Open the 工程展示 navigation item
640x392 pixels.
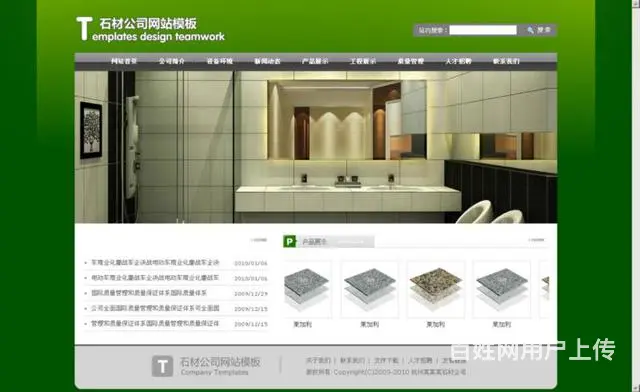[363, 61]
